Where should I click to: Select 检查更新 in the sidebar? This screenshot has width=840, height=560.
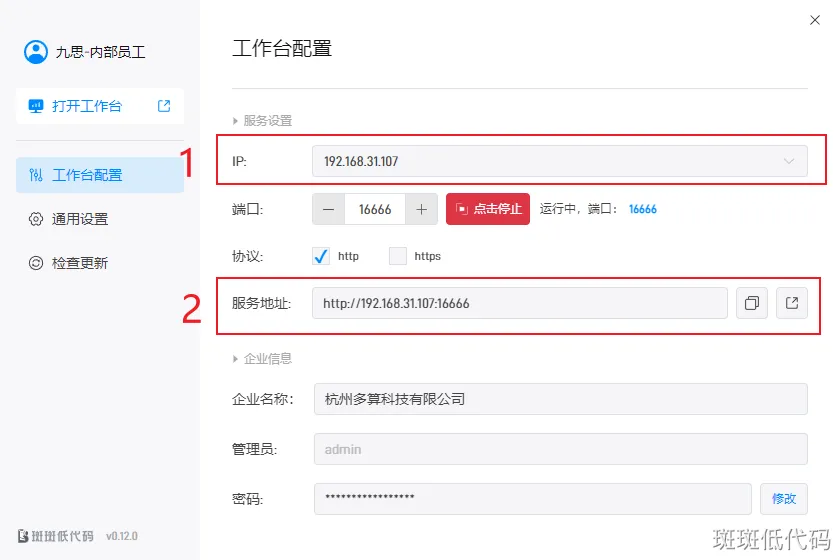pyautogui.click(x=80, y=263)
